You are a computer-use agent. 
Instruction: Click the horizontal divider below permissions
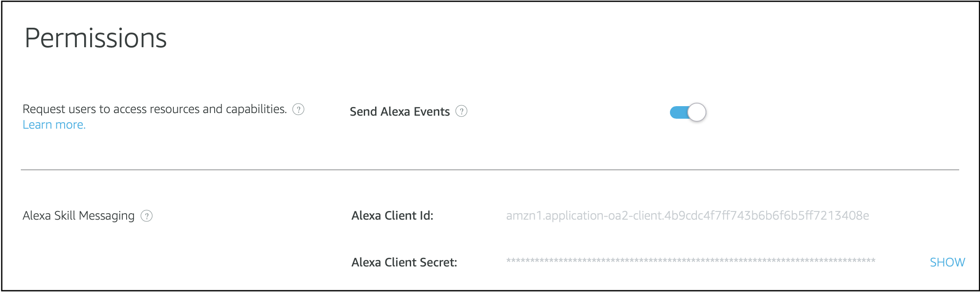(x=490, y=170)
